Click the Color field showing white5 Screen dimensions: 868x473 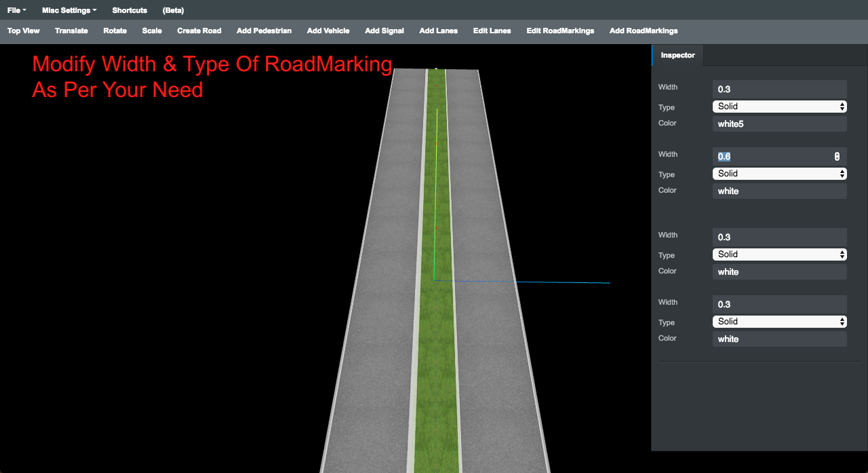pos(780,124)
